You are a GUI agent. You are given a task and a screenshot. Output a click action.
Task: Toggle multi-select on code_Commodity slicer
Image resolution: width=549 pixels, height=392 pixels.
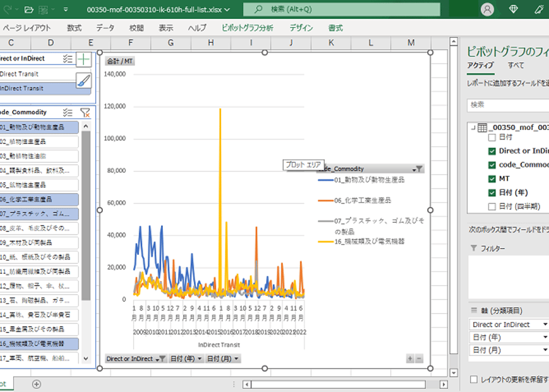(x=68, y=112)
